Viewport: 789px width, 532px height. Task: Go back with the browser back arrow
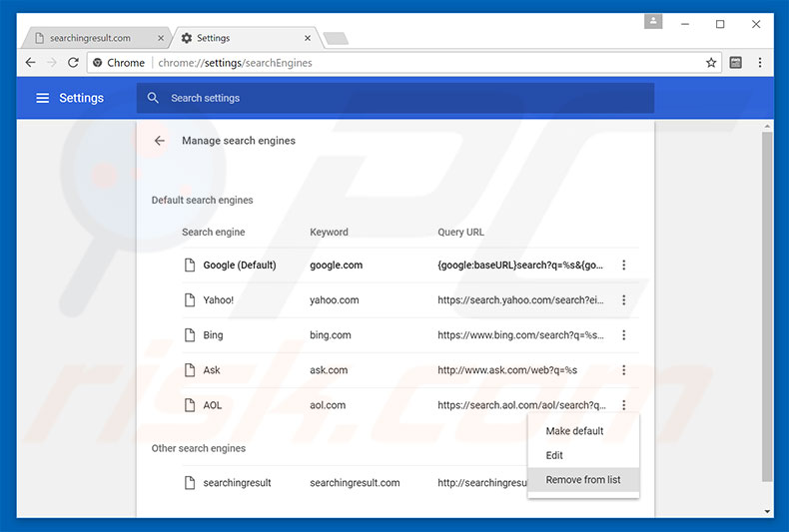31,62
